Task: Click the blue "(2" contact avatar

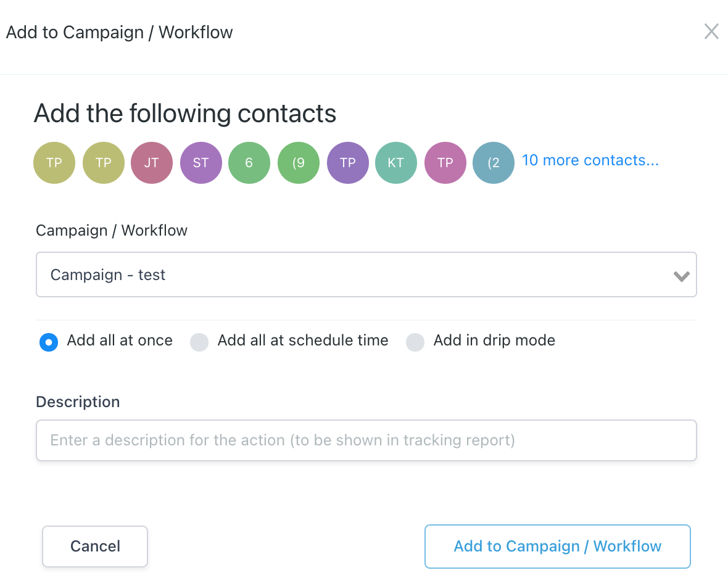Action: tap(493, 163)
